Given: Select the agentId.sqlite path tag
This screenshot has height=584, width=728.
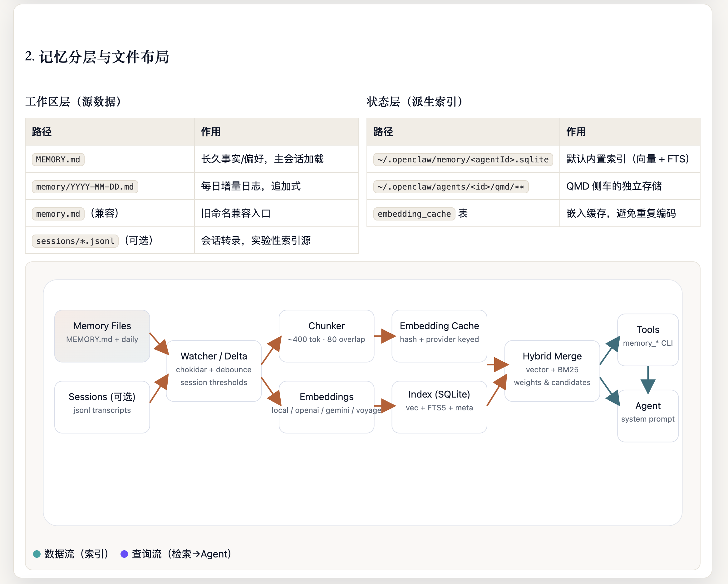Looking at the screenshot, I should point(463,159).
